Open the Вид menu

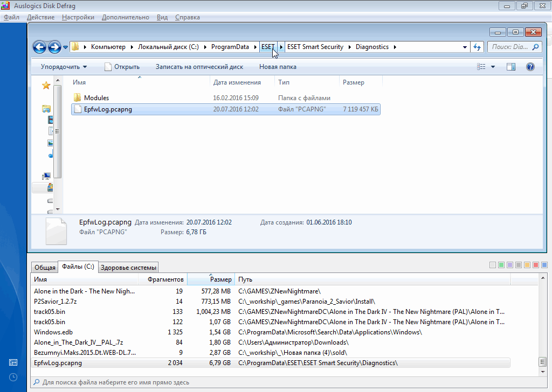[x=162, y=17]
